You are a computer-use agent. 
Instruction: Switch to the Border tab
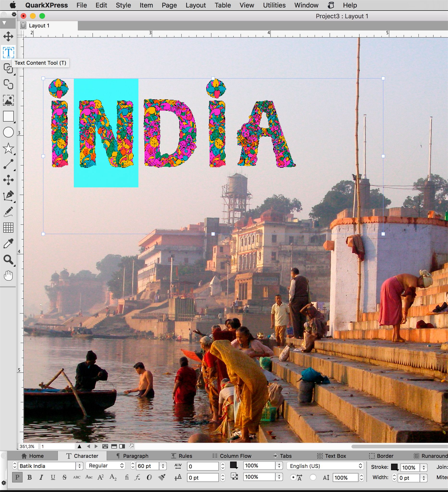point(381,456)
